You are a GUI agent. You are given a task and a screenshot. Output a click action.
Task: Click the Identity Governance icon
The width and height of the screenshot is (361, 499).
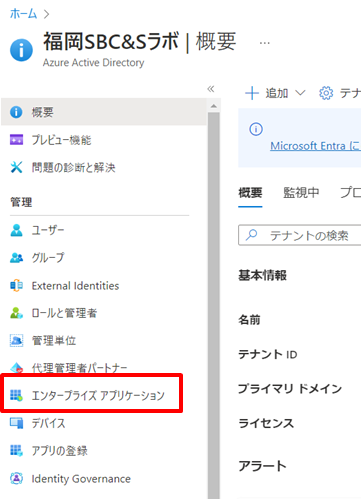(16, 479)
